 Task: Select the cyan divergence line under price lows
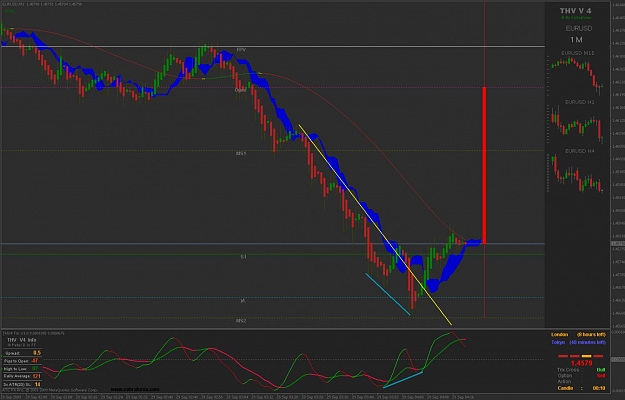(x=388, y=294)
